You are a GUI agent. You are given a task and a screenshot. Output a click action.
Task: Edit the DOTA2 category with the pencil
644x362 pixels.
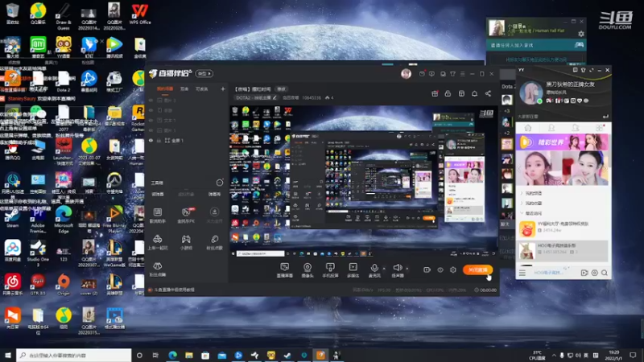coord(275,97)
